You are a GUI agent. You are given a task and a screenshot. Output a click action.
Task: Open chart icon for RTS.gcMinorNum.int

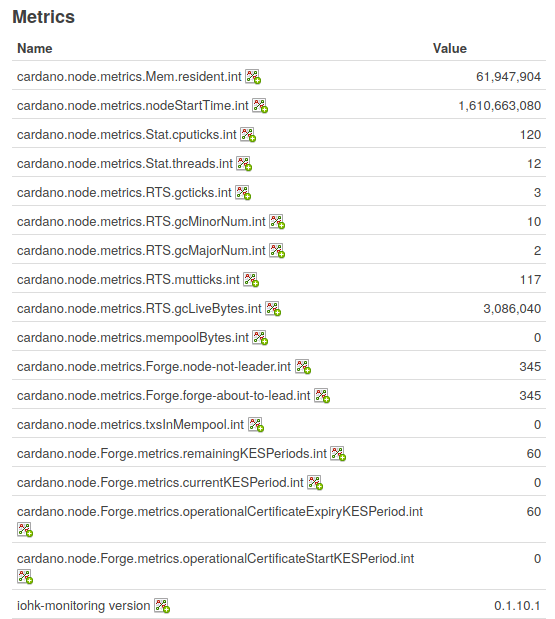coord(277,222)
